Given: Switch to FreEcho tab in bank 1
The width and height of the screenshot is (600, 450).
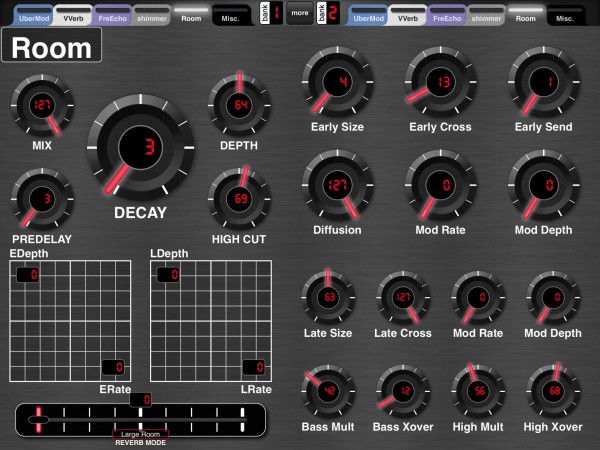Looking at the screenshot, I should click(x=112, y=16).
